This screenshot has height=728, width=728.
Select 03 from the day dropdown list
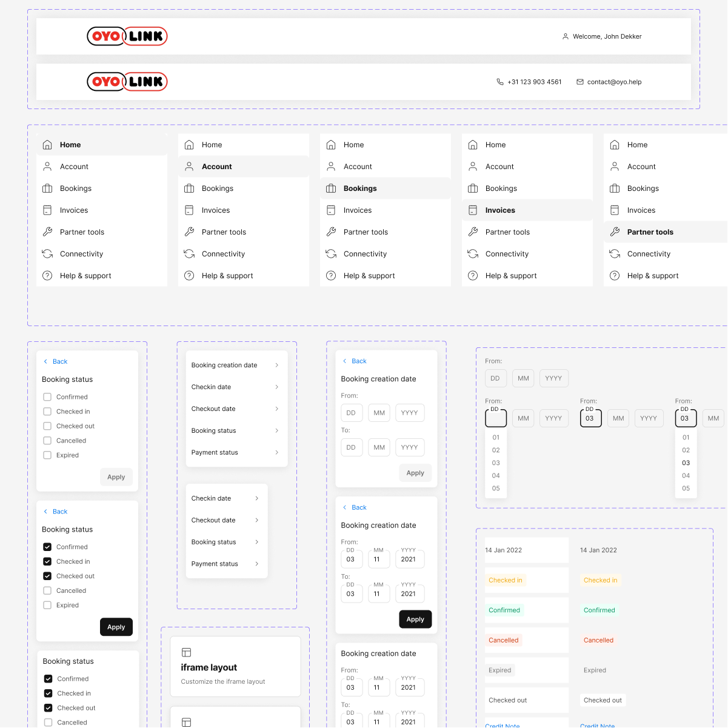(x=496, y=463)
